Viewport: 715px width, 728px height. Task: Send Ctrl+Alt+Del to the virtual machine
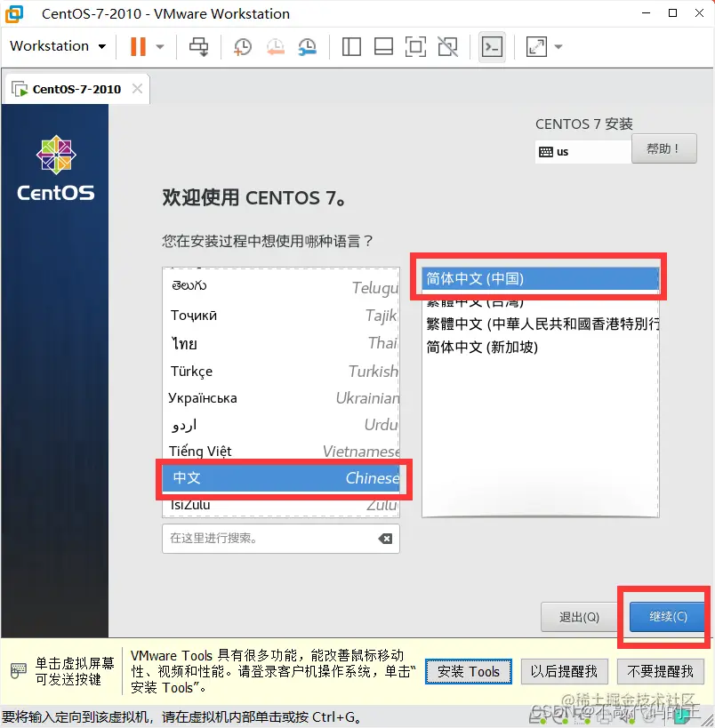(x=199, y=46)
